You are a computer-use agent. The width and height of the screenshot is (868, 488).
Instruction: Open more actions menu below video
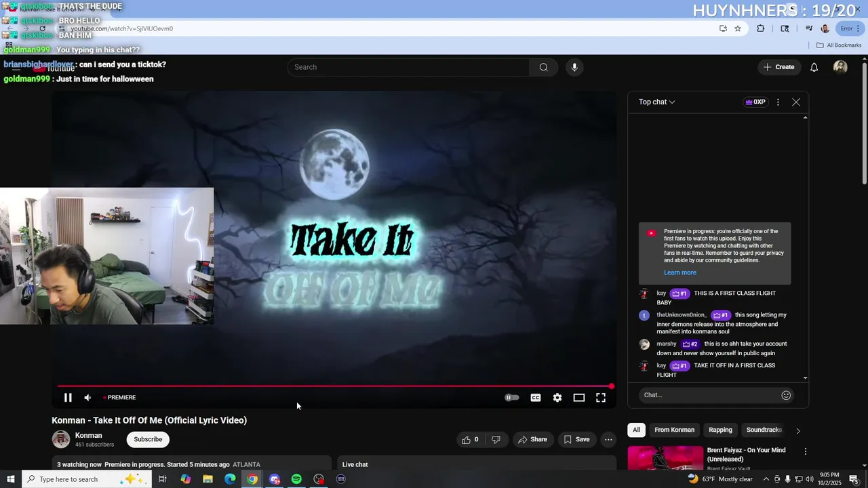[608, 439]
